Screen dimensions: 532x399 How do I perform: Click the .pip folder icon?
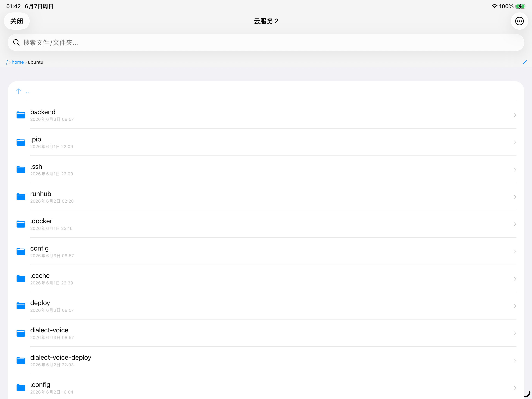tap(21, 142)
